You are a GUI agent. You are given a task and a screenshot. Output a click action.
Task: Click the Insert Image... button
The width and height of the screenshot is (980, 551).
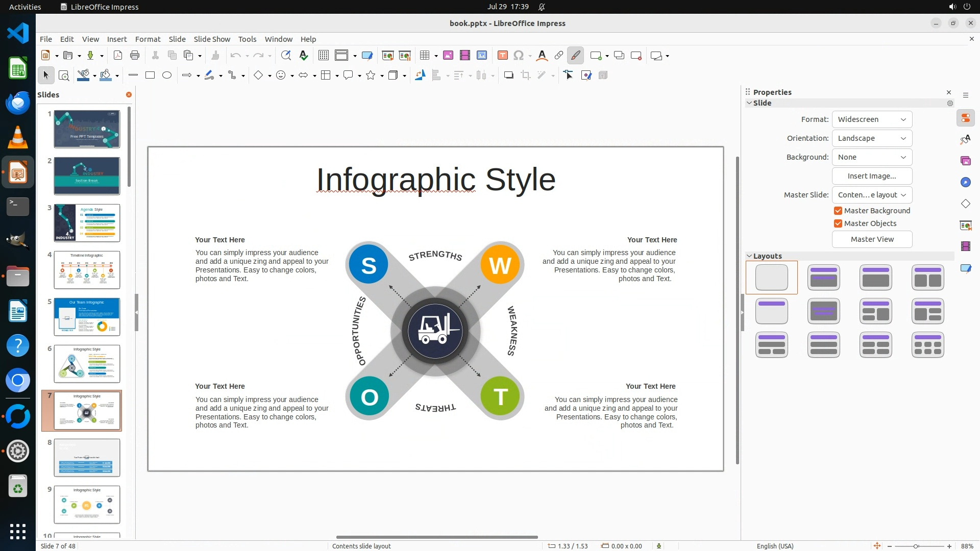872,176
